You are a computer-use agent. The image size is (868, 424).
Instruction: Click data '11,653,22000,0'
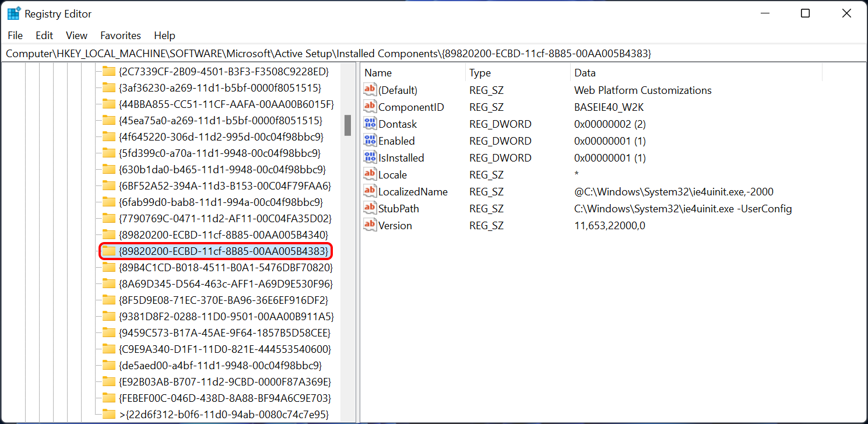click(x=610, y=226)
